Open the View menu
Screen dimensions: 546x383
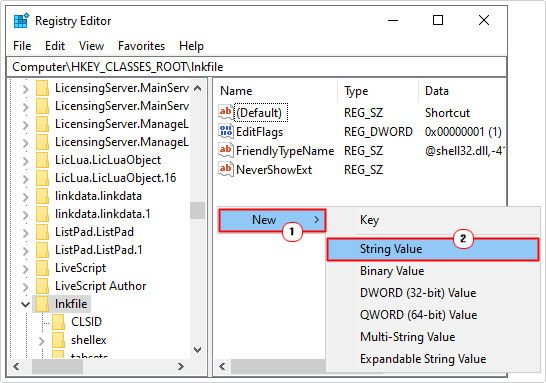click(x=91, y=46)
